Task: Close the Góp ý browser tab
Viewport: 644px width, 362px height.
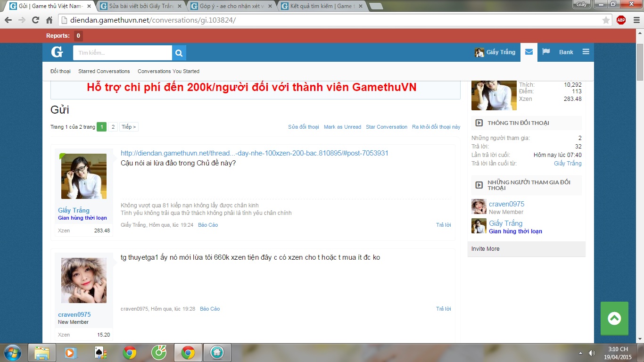Action: tap(270, 6)
